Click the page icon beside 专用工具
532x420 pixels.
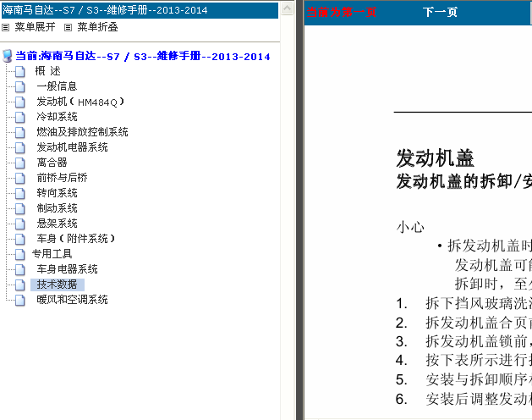pos(20,255)
